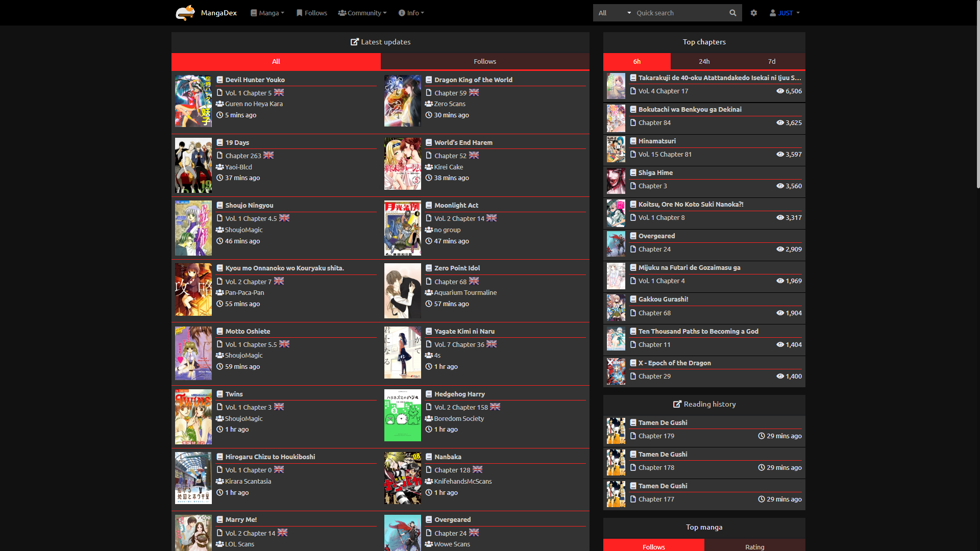Click the Reading history external link icon
980x551 pixels.
click(x=677, y=404)
